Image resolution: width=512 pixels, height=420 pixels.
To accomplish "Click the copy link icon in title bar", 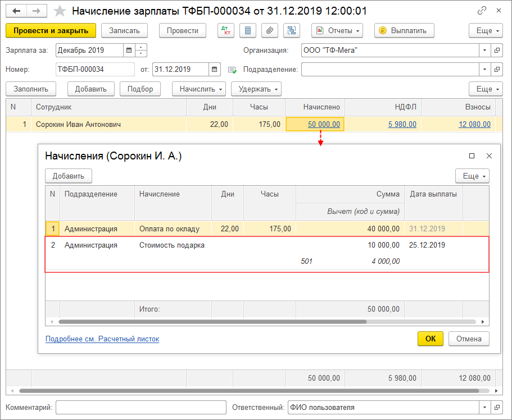I will pos(482,11).
